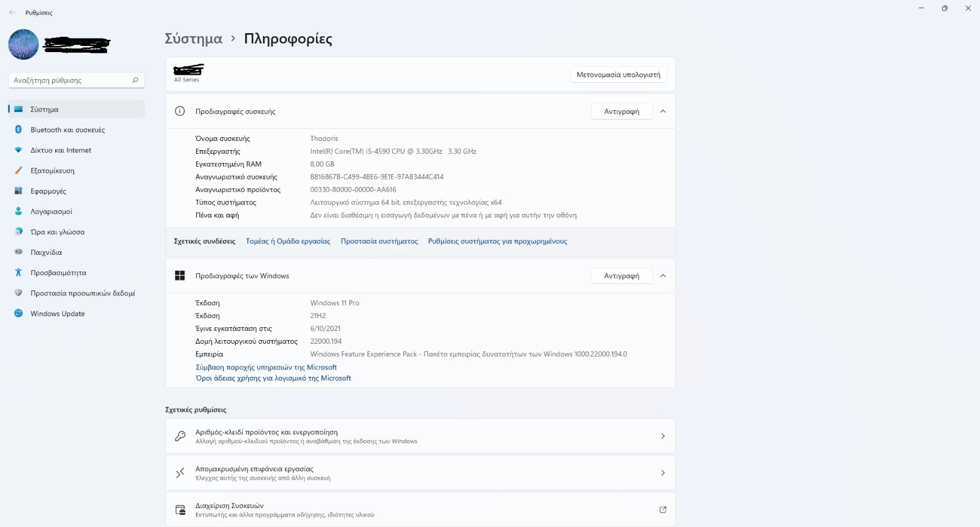
Task: Click the Μετονομασία υπολογιστή button
Action: click(x=619, y=75)
